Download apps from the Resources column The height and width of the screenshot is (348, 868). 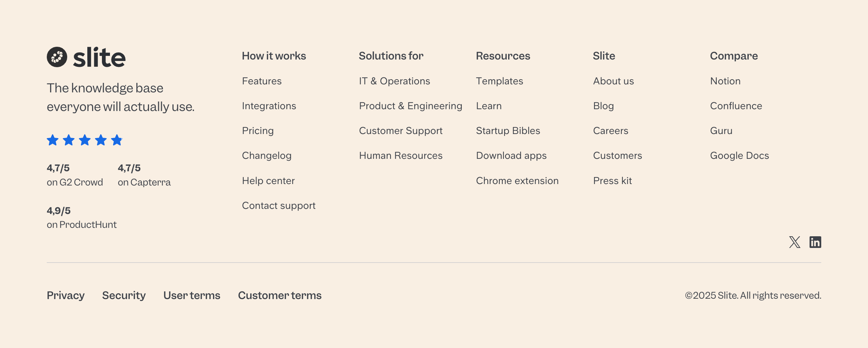click(x=511, y=155)
